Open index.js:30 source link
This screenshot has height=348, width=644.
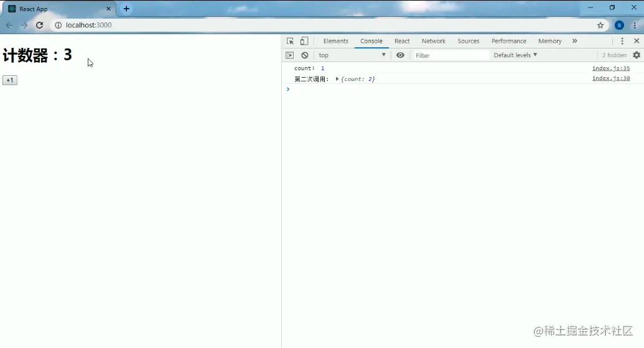tap(611, 78)
